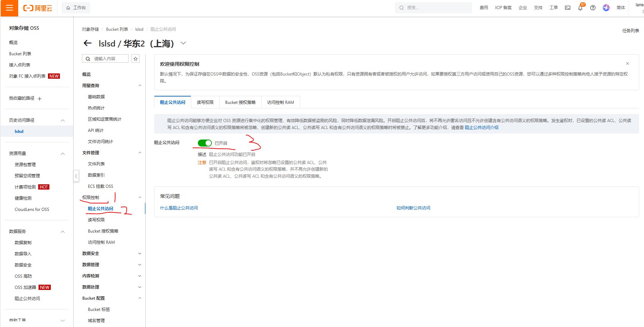Close the 欢迎使用权限控制 banner
The width and height of the screenshot is (644, 327).
point(628,64)
